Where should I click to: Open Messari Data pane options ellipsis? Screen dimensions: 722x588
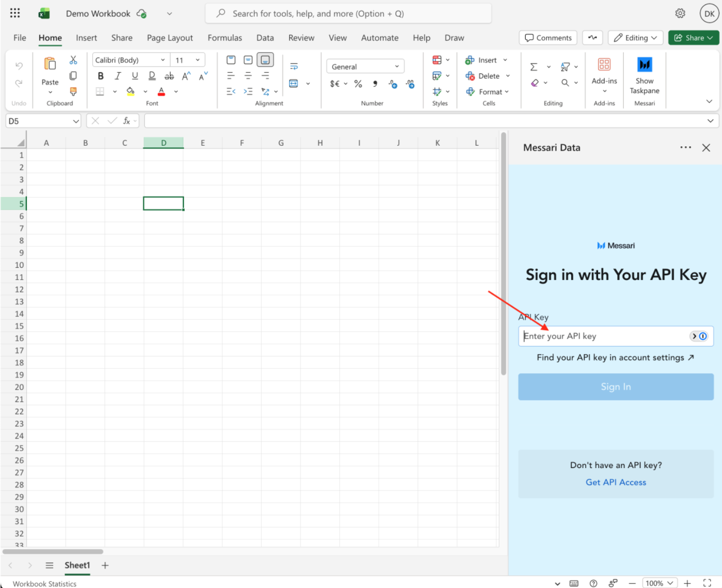click(686, 147)
